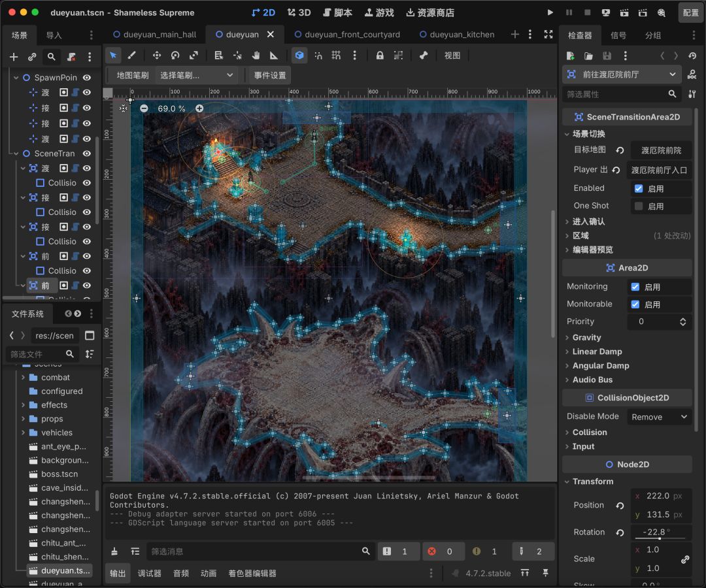The image size is (706, 588).
Task: Step the Priority value arrows
Action: (682, 321)
